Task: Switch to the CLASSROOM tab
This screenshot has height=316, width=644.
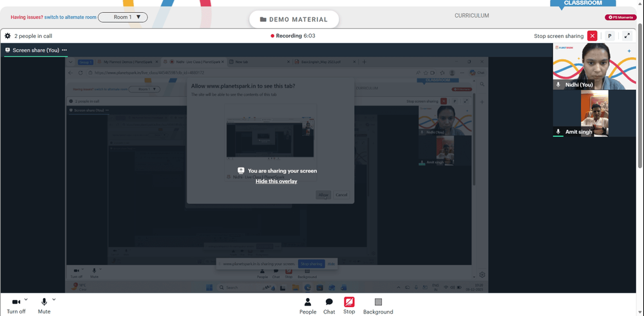Action: click(583, 3)
